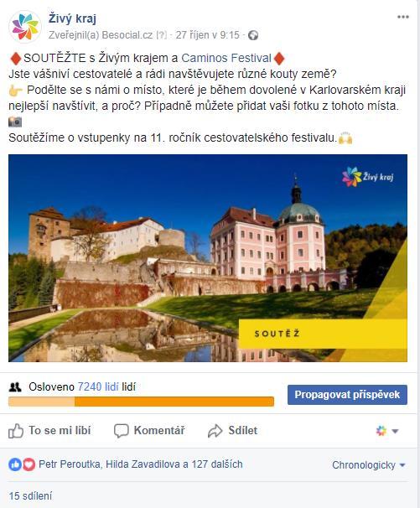Open the post timestamp 27 říjen v 9:15
This screenshot has width=420, height=508.
point(207,35)
